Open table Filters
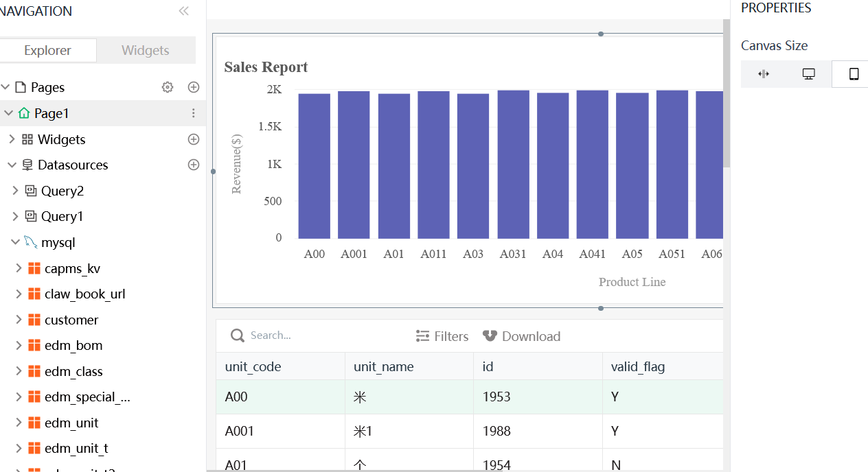 (x=442, y=336)
